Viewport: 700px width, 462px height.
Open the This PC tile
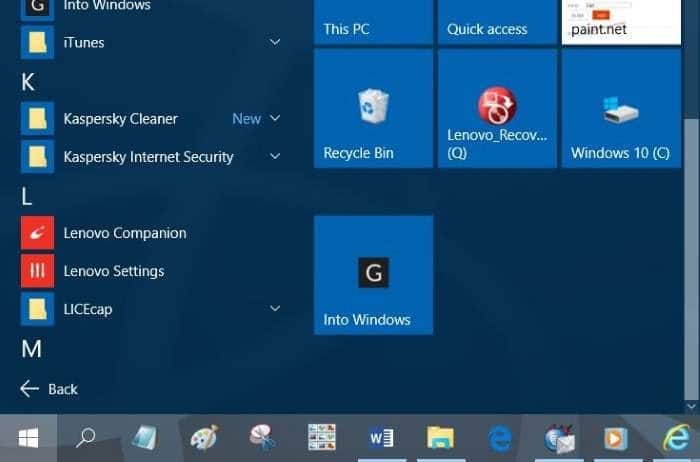tap(373, 22)
